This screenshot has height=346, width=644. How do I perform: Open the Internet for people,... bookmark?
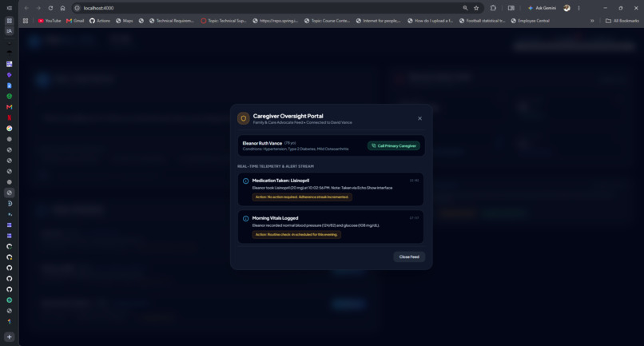click(378, 21)
